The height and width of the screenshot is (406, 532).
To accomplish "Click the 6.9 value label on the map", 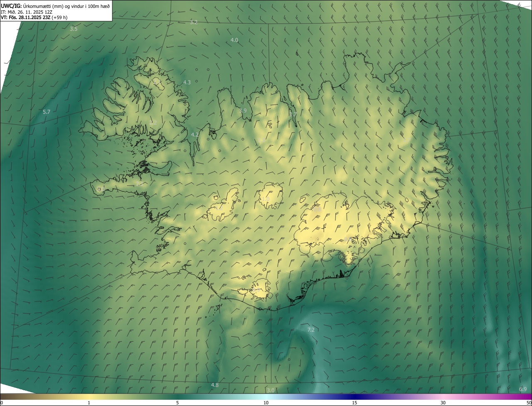I will pyautogui.click(x=523, y=389).
